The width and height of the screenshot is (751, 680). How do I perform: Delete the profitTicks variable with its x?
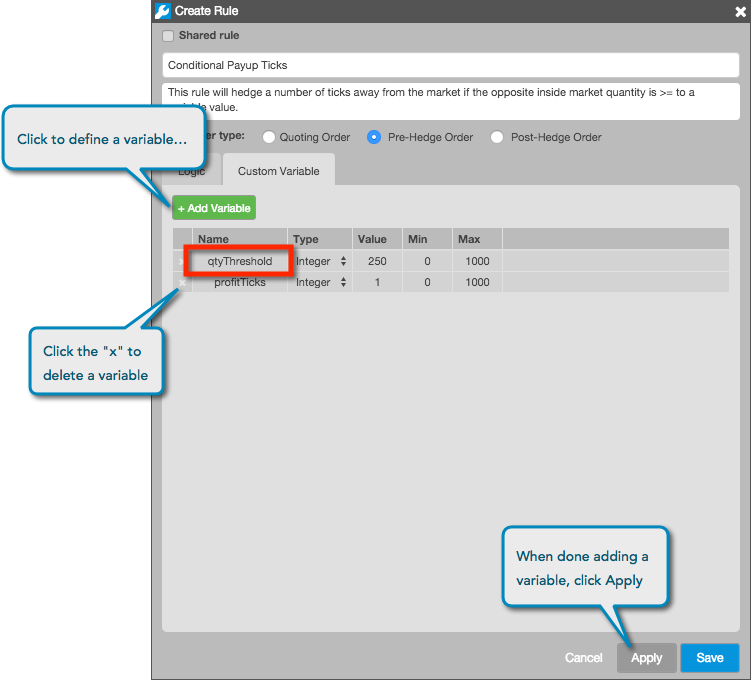[182, 283]
